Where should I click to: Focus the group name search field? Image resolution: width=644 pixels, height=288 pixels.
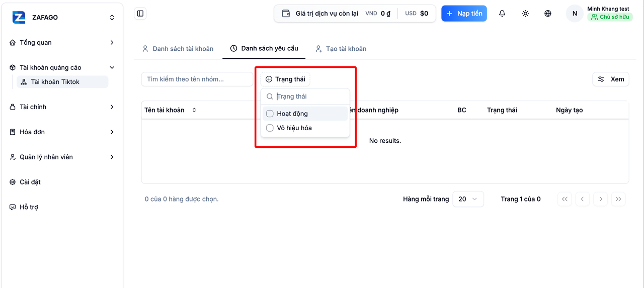197,79
